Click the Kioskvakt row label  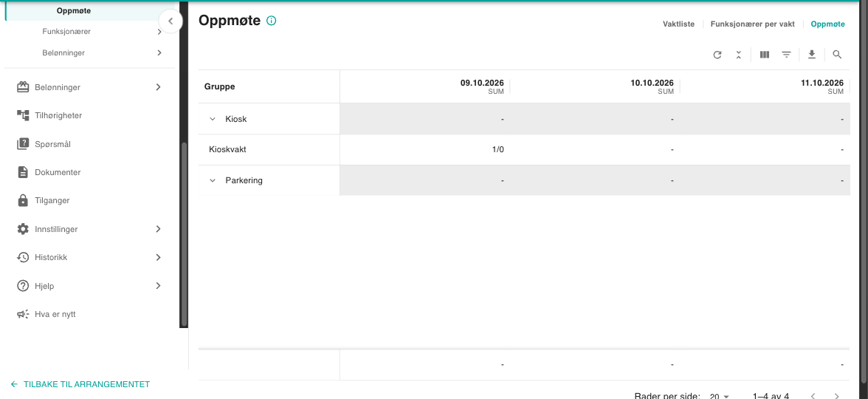coord(227,149)
